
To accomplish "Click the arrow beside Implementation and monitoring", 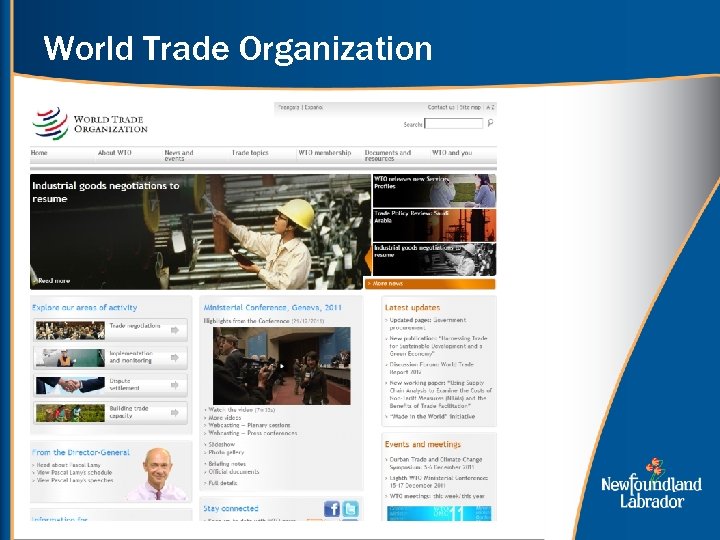I will (174, 358).
